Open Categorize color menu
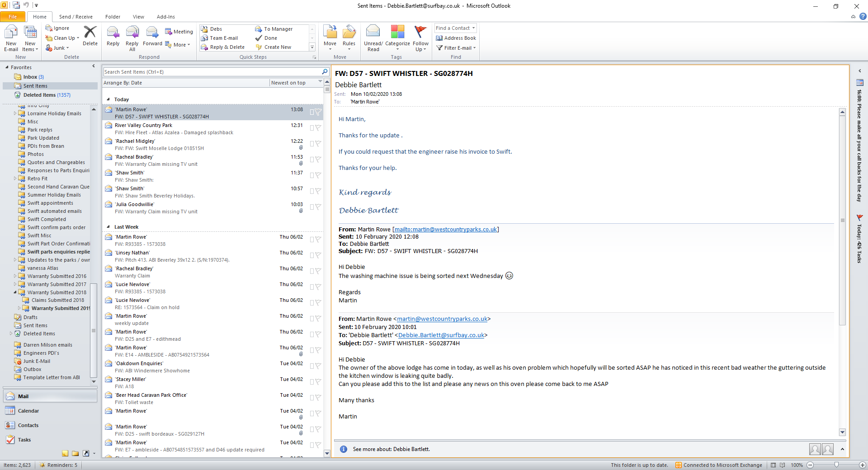Screen dimensions: 868x470 coord(397,38)
